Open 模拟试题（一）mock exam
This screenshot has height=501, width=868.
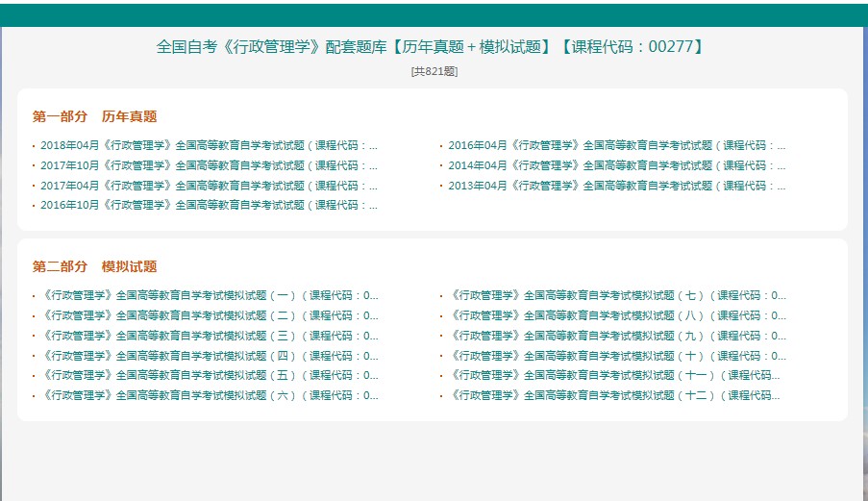(x=211, y=296)
